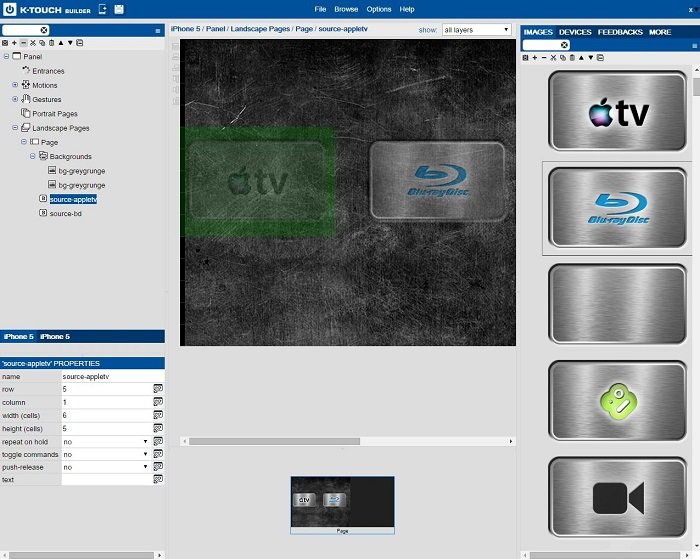Click the paste clipboard icon in tree toolbar
Viewport: 700px width, 559px height.
click(51, 43)
